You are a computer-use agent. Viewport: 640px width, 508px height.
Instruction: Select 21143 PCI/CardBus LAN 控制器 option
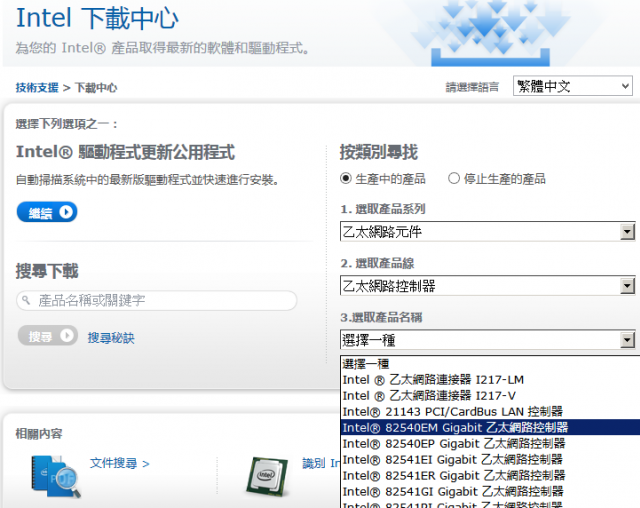[491, 412]
